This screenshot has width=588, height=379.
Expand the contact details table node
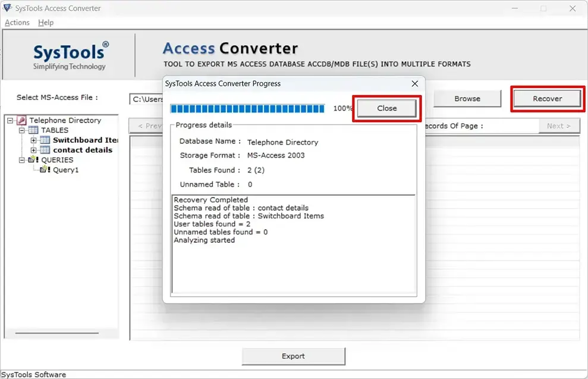pyautogui.click(x=33, y=150)
